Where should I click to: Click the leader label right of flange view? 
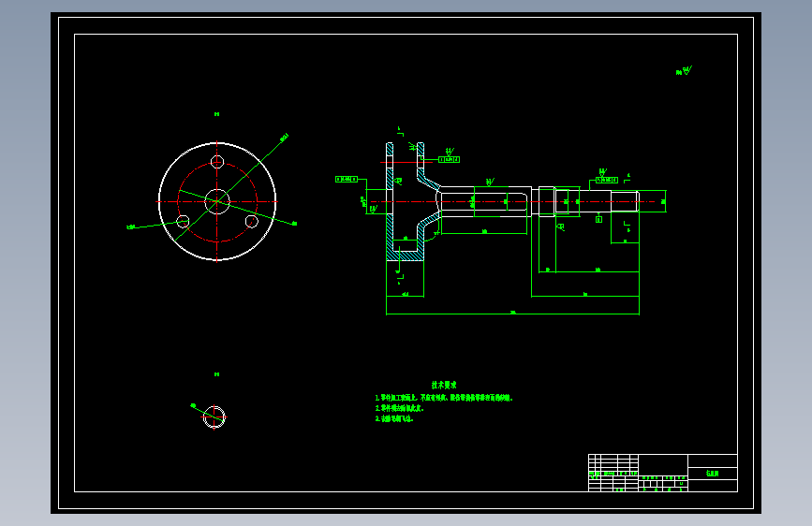click(295, 224)
